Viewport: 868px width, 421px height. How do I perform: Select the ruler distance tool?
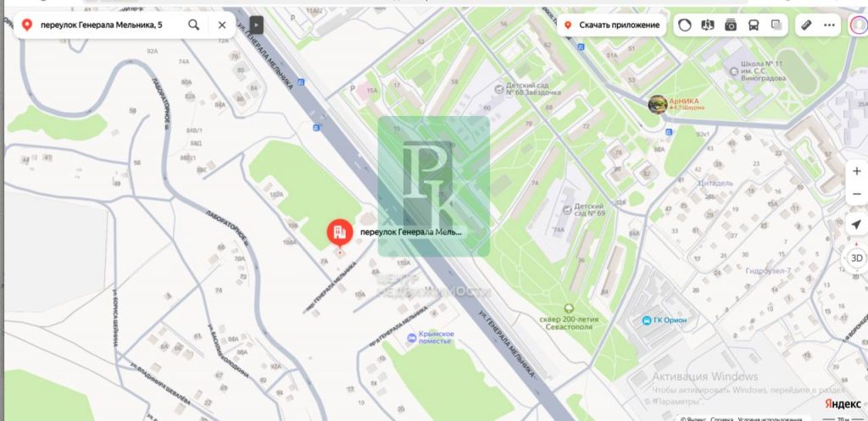coord(807,25)
